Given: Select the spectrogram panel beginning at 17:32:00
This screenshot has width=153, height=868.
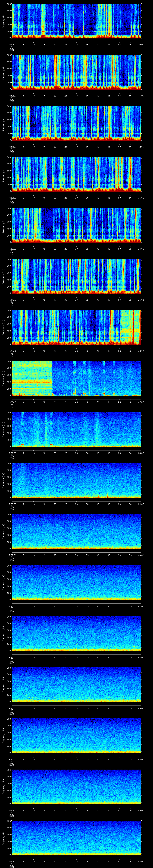Looking at the screenshot, I should [77, 174].
